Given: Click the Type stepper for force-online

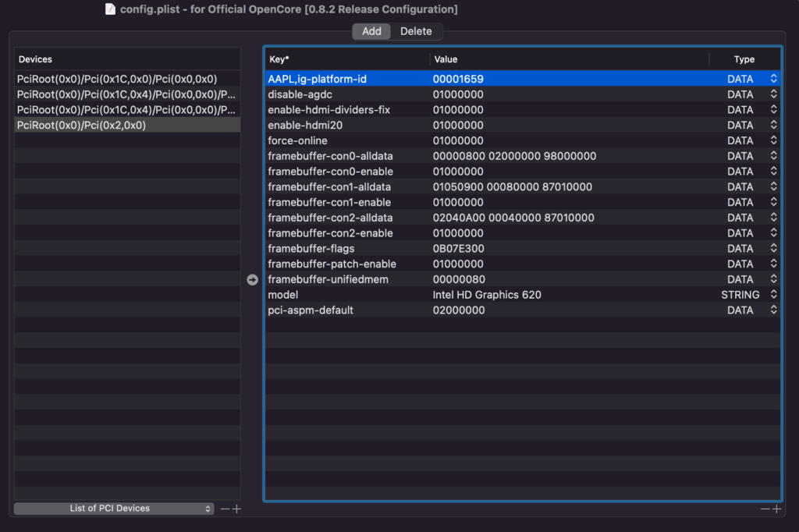Looking at the screenshot, I should pyautogui.click(x=772, y=140).
